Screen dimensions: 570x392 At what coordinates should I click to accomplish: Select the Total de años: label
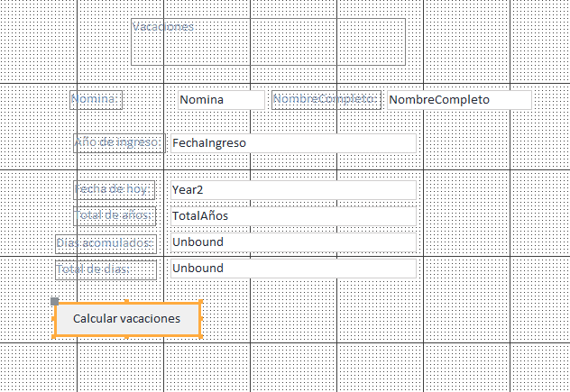pyautogui.click(x=115, y=216)
